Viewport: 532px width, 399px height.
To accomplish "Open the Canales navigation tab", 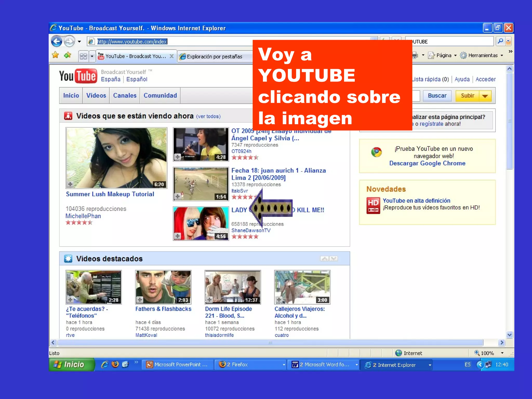I will point(125,95).
